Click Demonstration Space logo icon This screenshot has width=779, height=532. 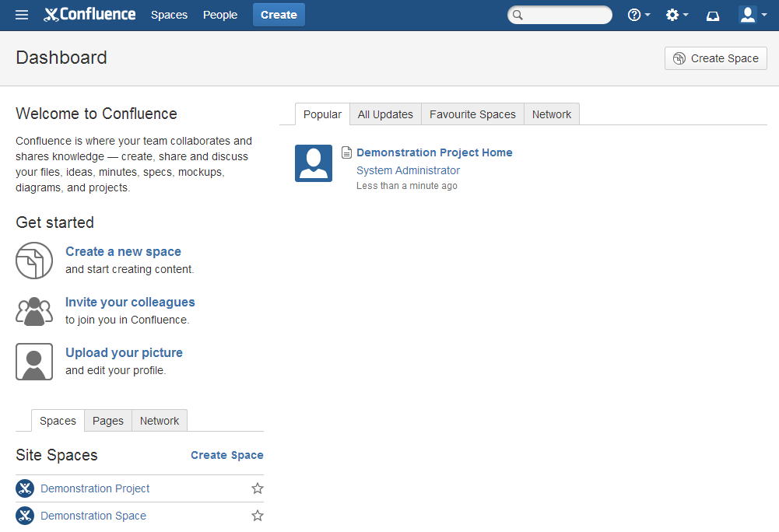[x=25, y=516]
